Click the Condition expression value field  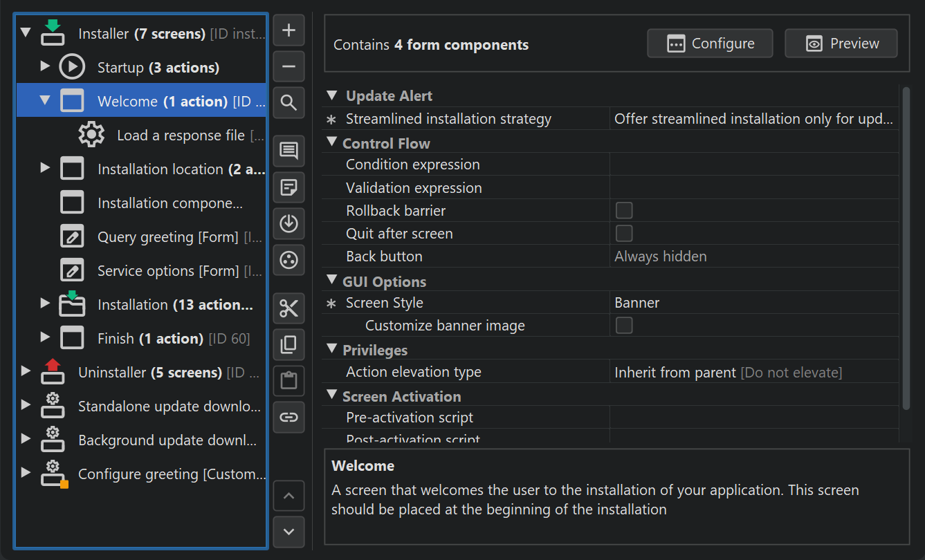tap(753, 165)
